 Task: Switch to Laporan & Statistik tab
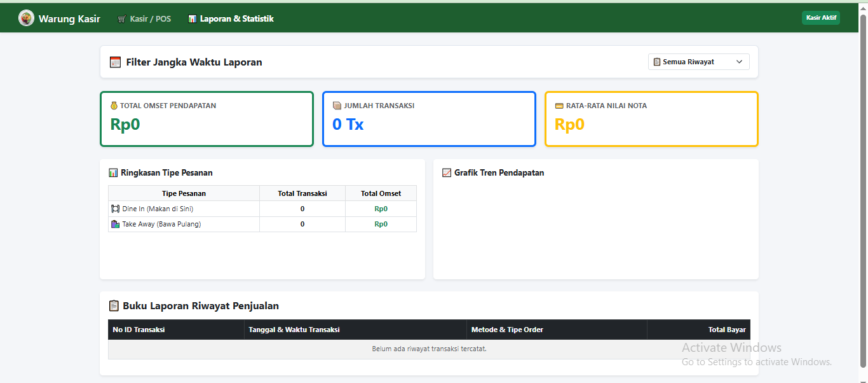point(231,19)
